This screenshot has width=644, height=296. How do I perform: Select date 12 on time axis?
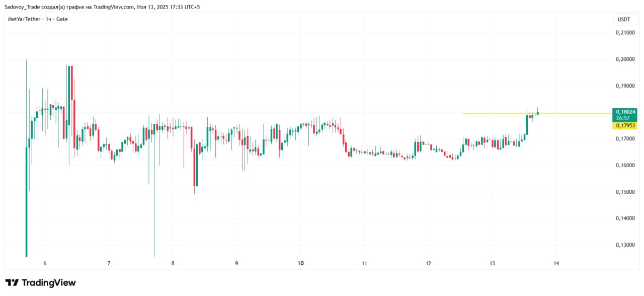(428, 263)
